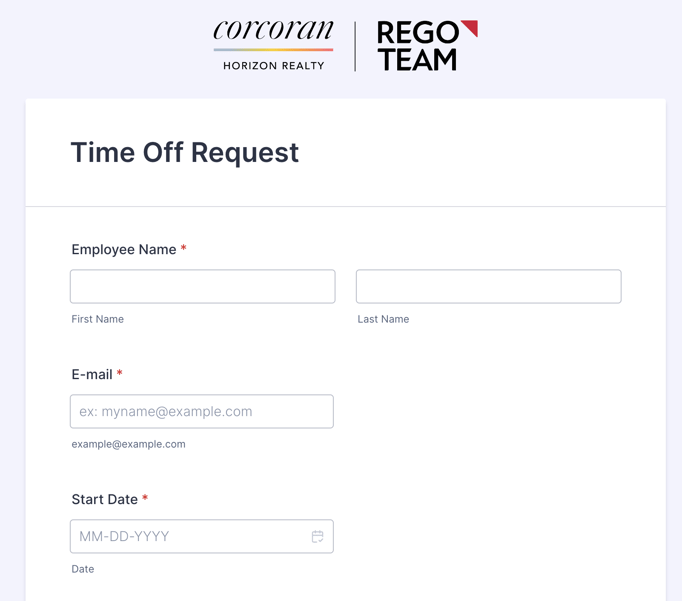Viewport: 682px width, 601px height.
Task: Click into the E-mail input field
Action: (202, 412)
